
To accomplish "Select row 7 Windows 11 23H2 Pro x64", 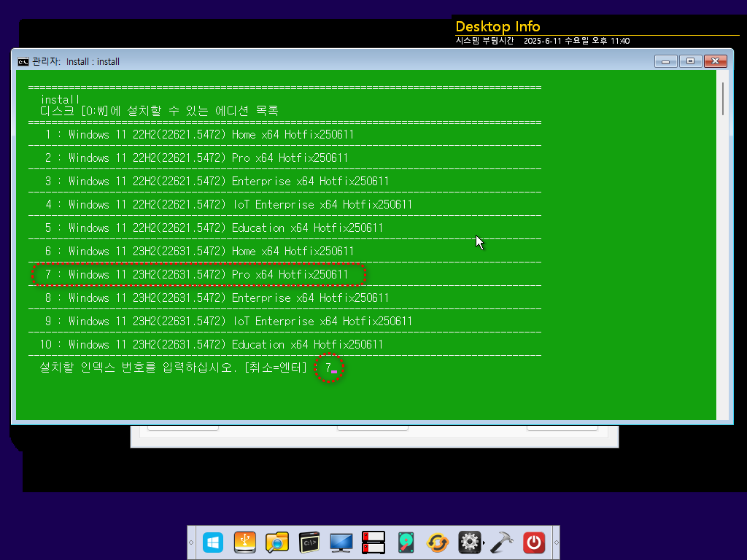I will (x=196, y=275).
